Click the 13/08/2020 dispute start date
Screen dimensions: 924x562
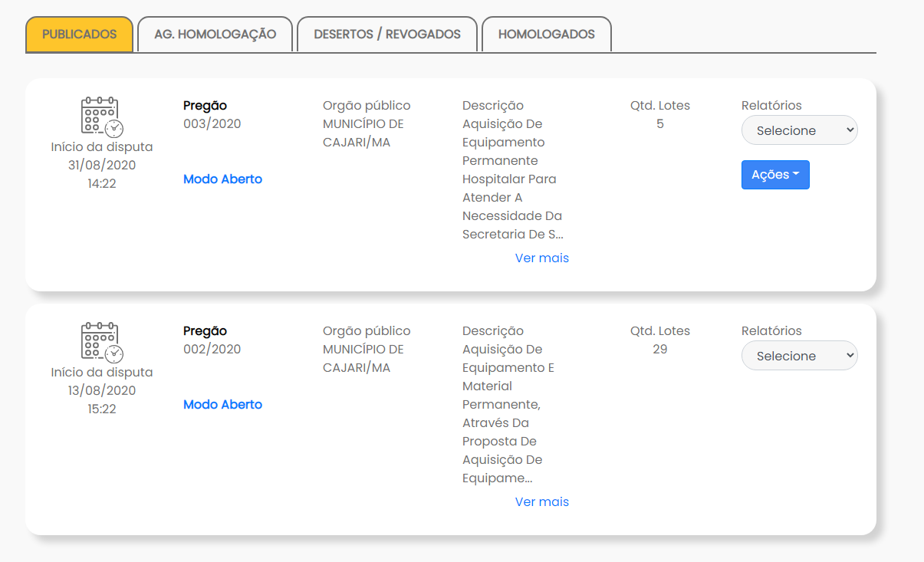point(102,390)
